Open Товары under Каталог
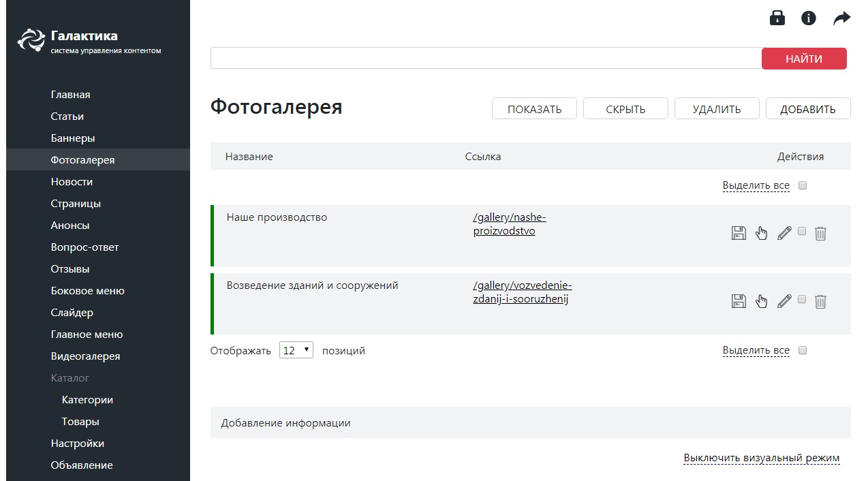Screen dimensions: 868x481 [80, 422]
